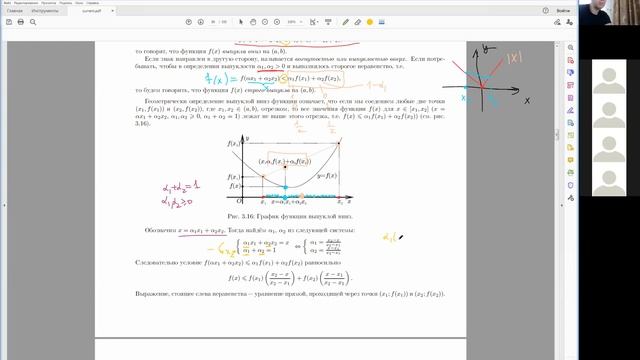Select the topmost participant avatar tile
The height and width of the screenshot is (360, 640).
(x=609, y=76)
